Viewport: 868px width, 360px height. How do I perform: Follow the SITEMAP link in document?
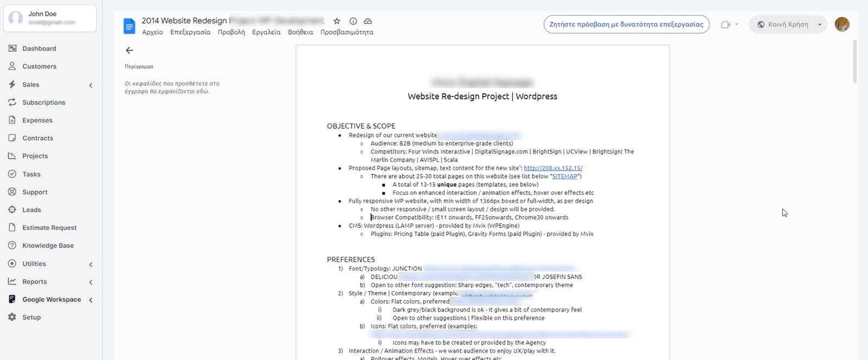565,176
